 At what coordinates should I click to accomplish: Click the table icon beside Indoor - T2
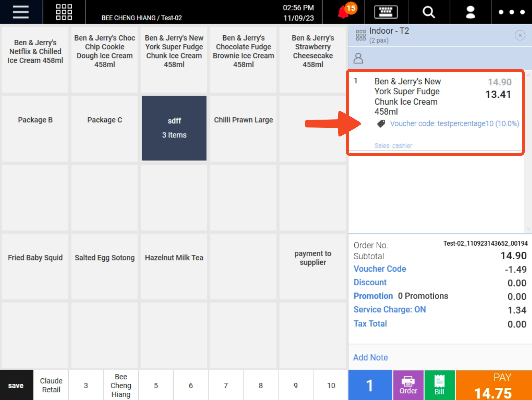(x=361, y=35)
